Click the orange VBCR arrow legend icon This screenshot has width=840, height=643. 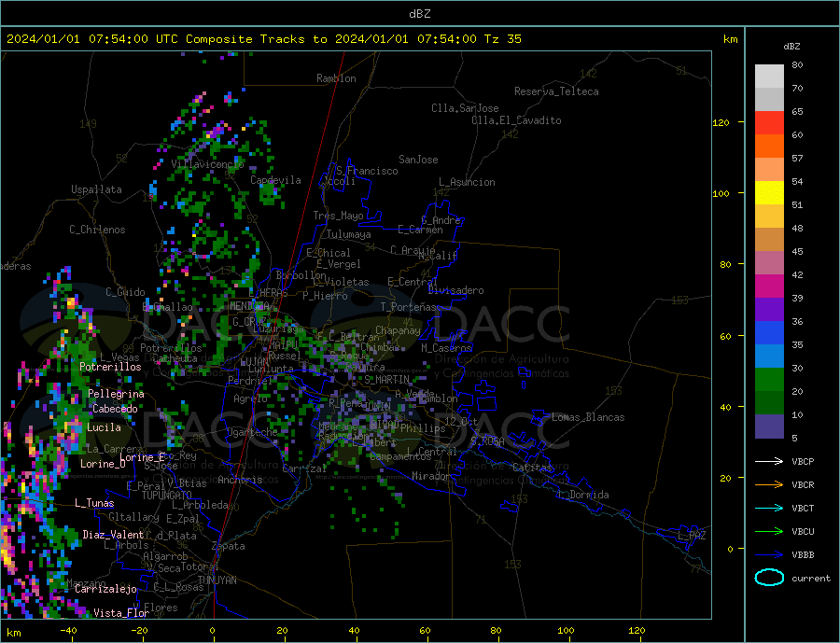pyautogui.click(x=769, y=484)
